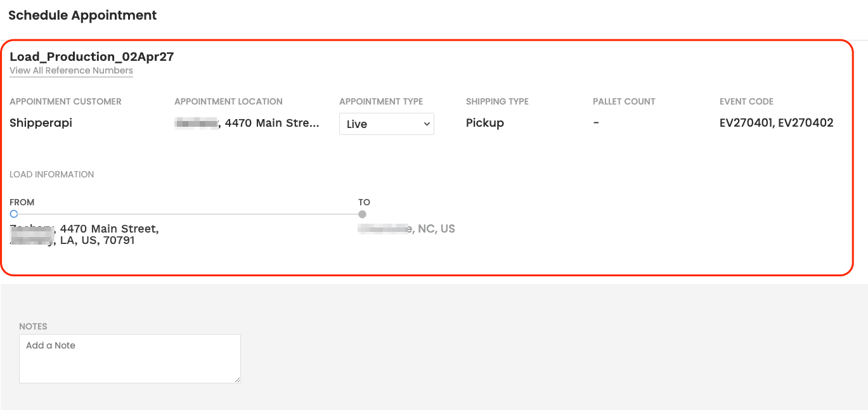Click the Shipperapi customer name

tap(41, 123)
